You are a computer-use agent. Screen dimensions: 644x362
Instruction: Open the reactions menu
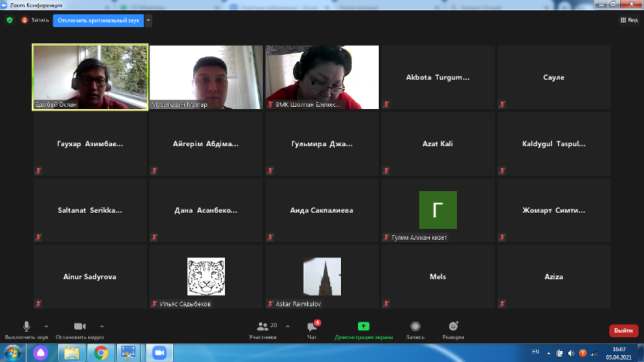(x=453, y=327)
